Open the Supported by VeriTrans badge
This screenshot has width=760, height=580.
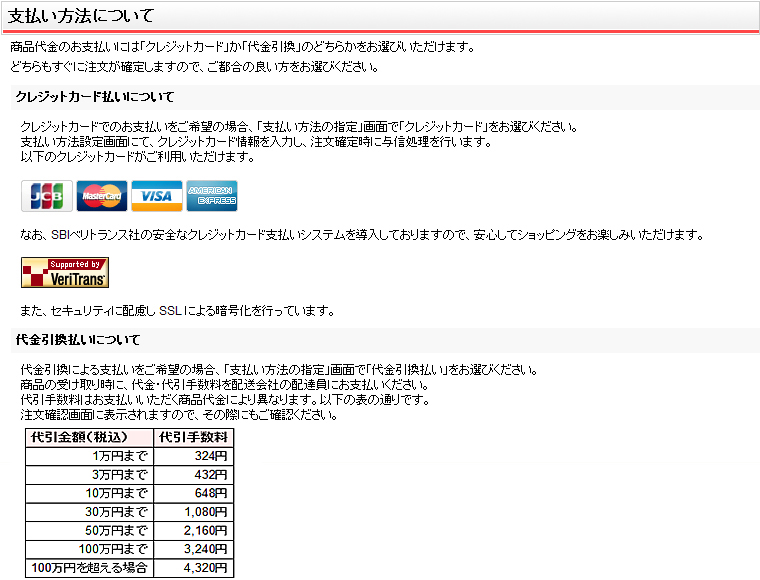coord(65,272)
